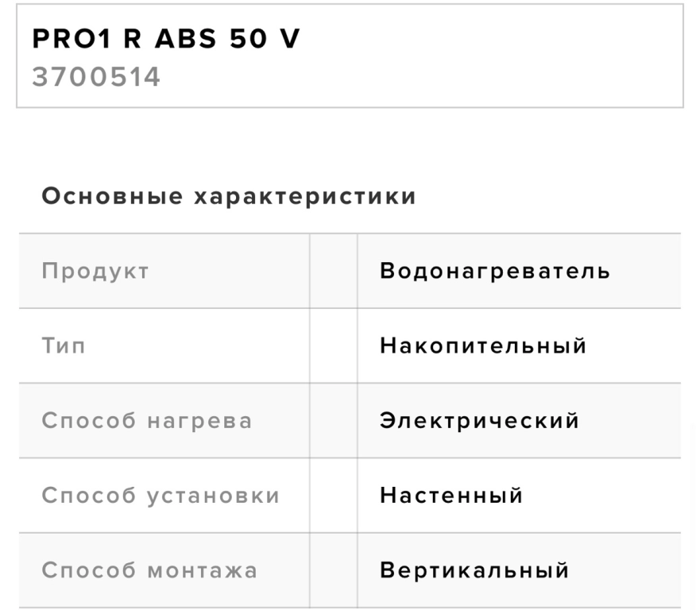Click the Вертикальный value
The image size is (700, 610).
[474, 570]
